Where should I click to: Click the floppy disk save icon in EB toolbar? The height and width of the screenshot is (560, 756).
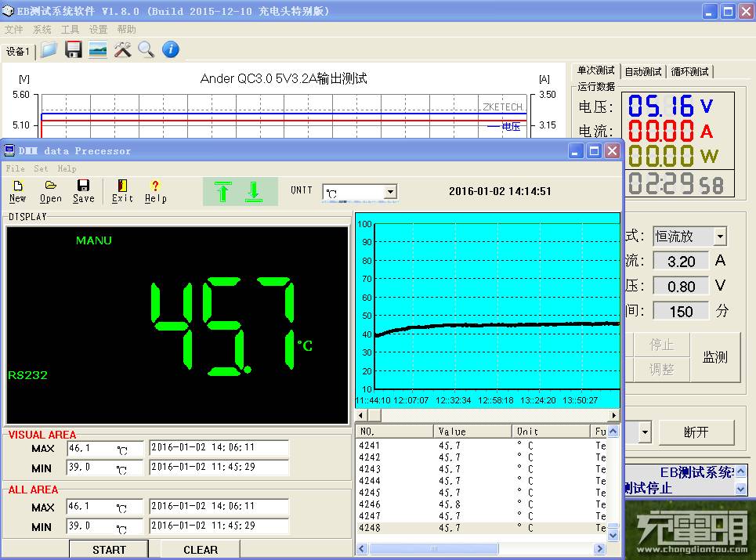tap(74, 49)
